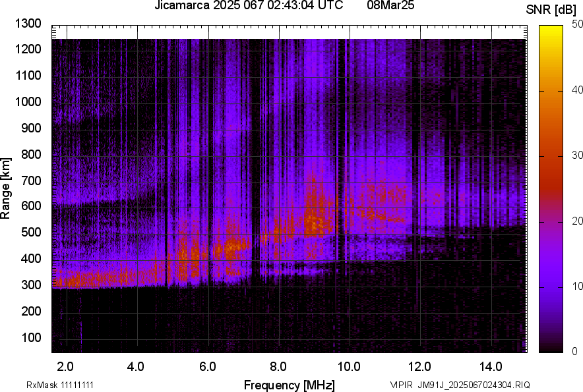The height and width of the screenshot is (392, 583).
Task: Click range tick label '100'
Action: (31, 337)
